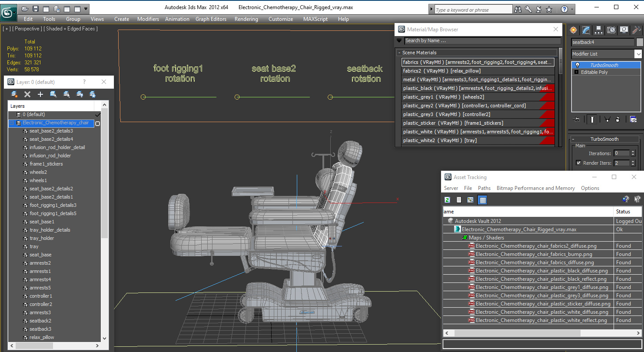Click Freeze/Unfreeze All Layers icon
Viewport: 644px width, 352px height.
[93, 94]
